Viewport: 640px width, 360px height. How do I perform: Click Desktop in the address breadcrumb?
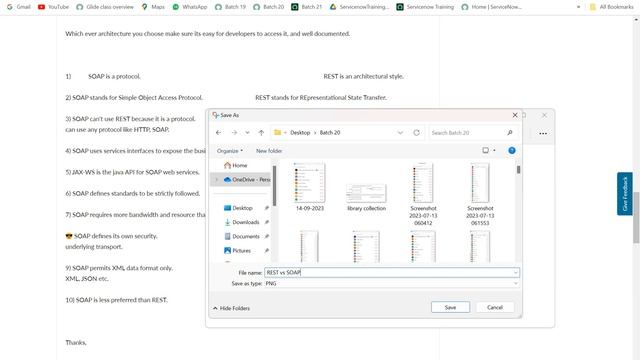300,133
